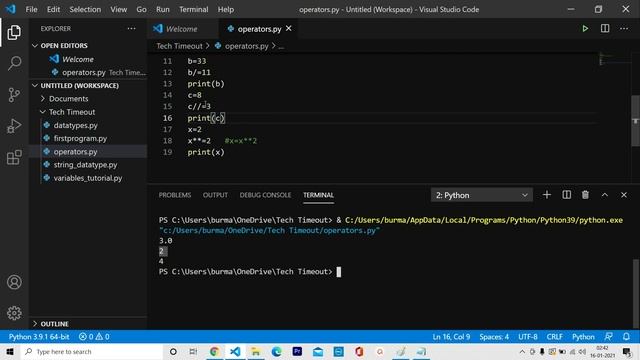Image resolution: width=640 pixels, height=360 pixels.
Task: Open the Accounts menu icon
Action: click(x=14, y=282)
